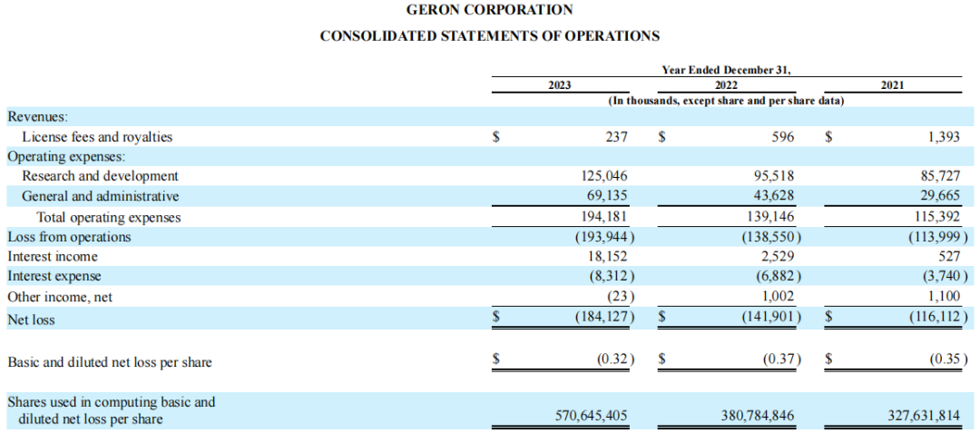Click the In thousands, except share note

tap(726, 101)
